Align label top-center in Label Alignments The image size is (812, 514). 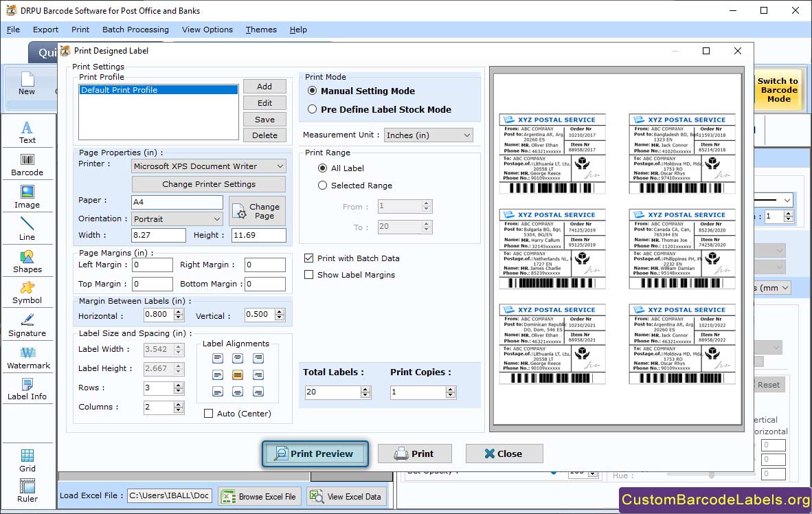tap(238, 358)
